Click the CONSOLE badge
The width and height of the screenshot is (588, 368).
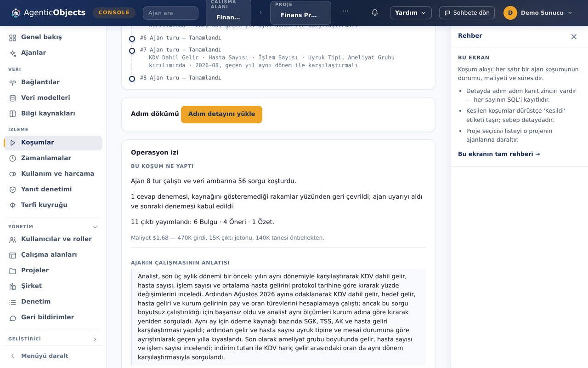tap(114, 13)
